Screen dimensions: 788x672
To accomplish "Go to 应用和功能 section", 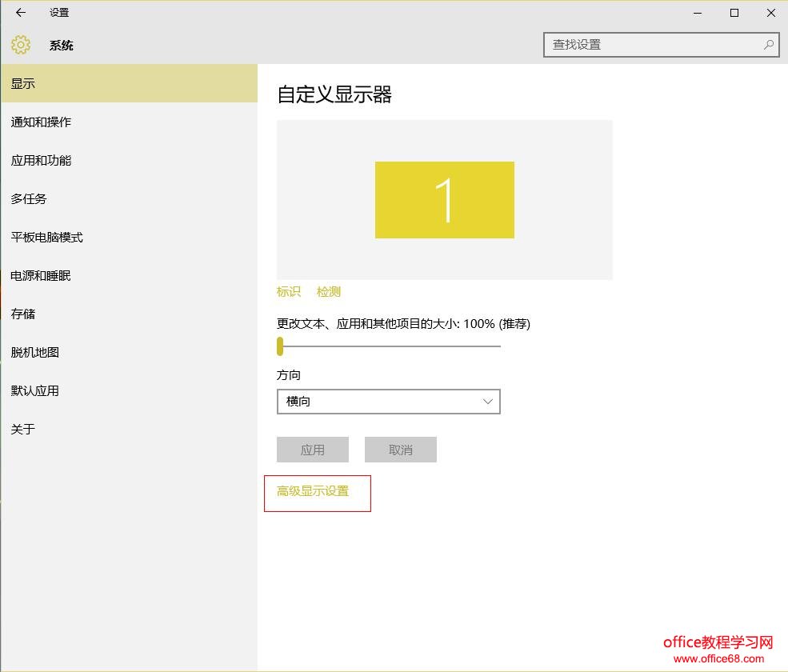I will (x=41, y=161).
